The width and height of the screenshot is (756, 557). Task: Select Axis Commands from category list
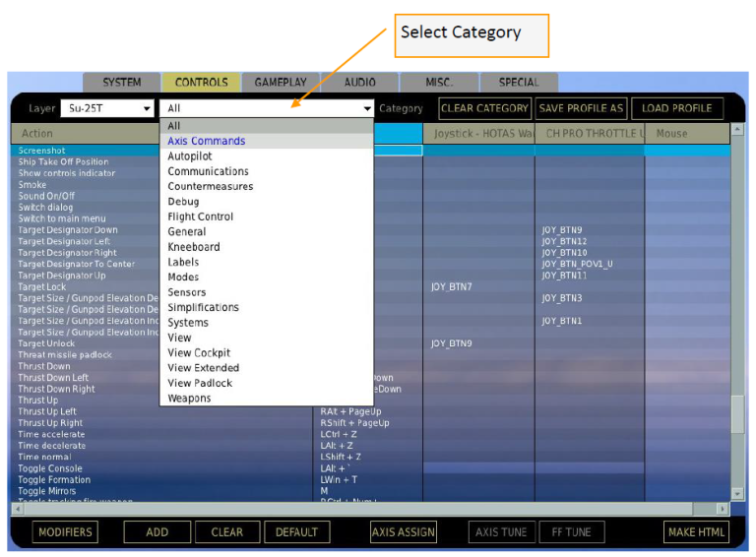207,141
